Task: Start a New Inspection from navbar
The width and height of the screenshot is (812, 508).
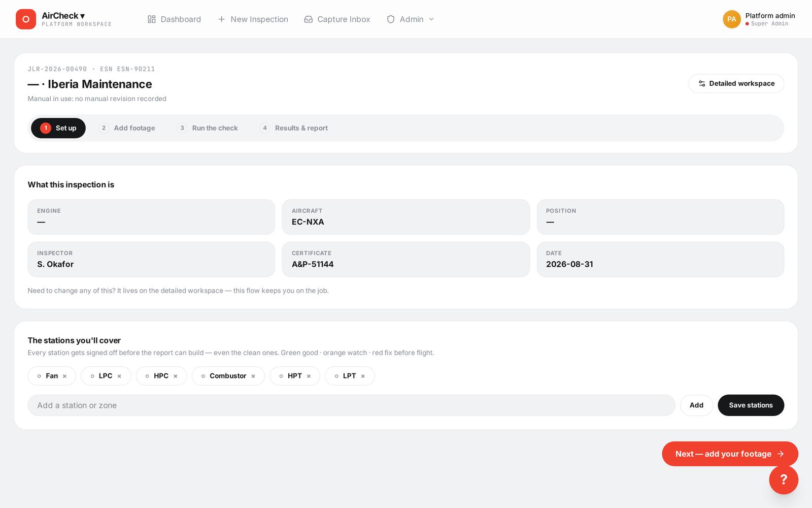Action: point(253,19)
